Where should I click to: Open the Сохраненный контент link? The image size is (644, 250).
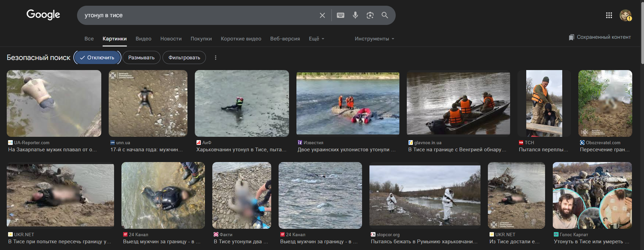[x=600, y=37]
